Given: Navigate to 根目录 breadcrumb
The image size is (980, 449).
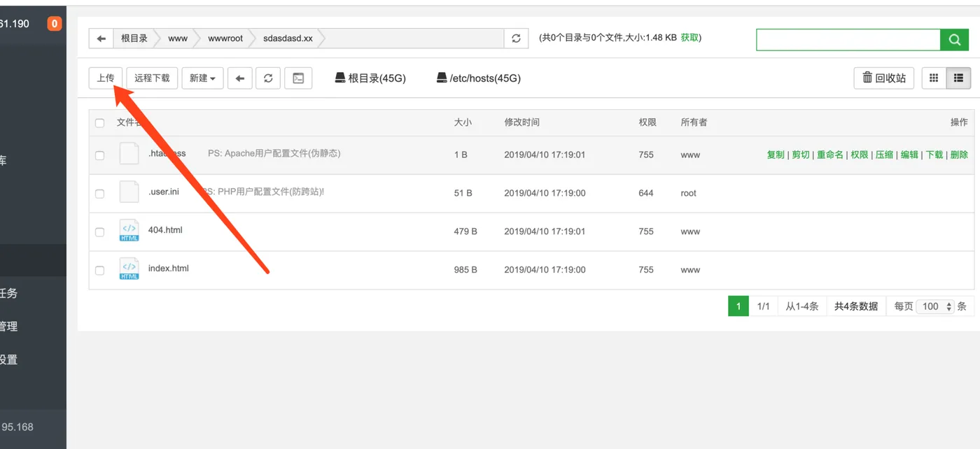Looking at the screenshot, I should pyautogui.click(x=134, y=38).
